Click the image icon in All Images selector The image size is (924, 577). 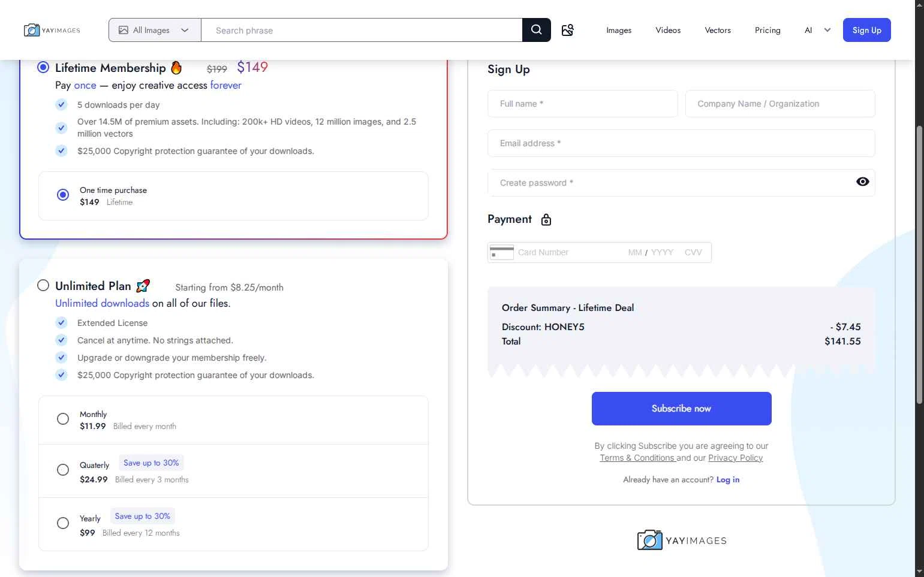[x=124, y=30]
